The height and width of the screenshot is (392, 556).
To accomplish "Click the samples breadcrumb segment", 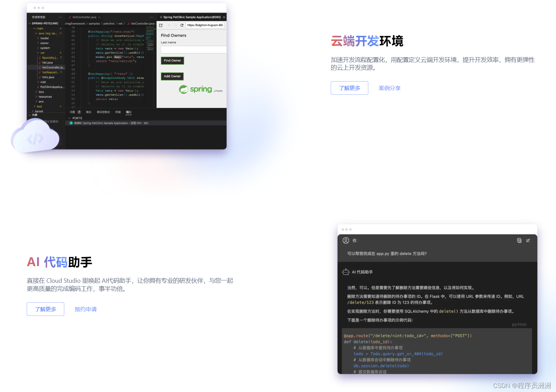I will tap(94, 24).
